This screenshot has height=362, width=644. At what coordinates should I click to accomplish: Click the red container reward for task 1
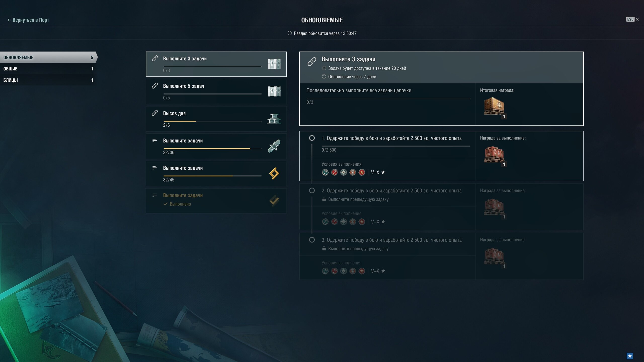(494, 154)
